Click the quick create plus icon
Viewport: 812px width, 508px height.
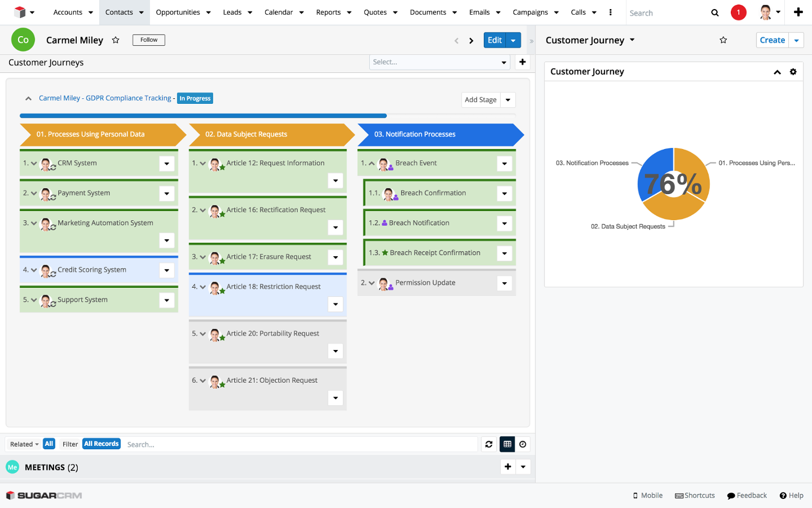[x=798, y=12]
